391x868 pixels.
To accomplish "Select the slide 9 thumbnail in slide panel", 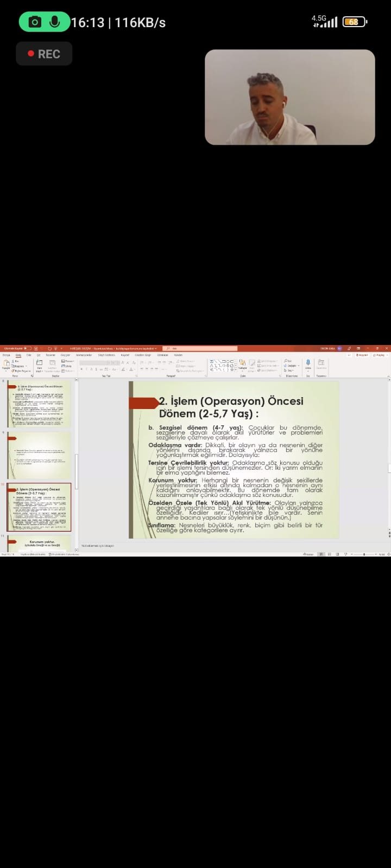I will (39, 456).
